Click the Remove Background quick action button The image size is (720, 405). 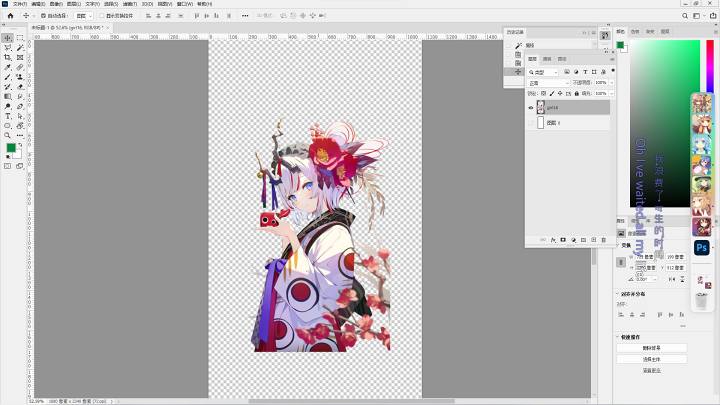coord(652,348)
